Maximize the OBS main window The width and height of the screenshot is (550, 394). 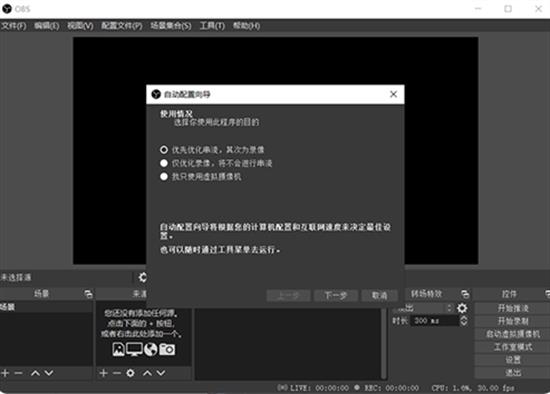pos(508,9)
